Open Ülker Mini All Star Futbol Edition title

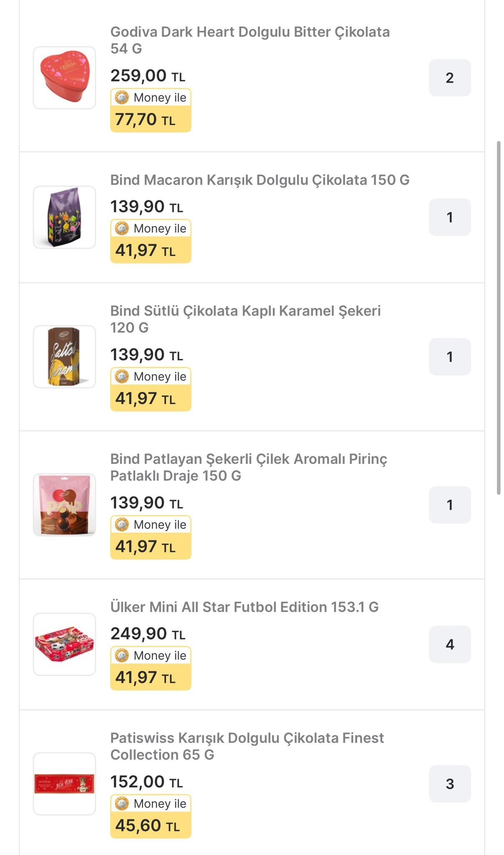(244, 607)
